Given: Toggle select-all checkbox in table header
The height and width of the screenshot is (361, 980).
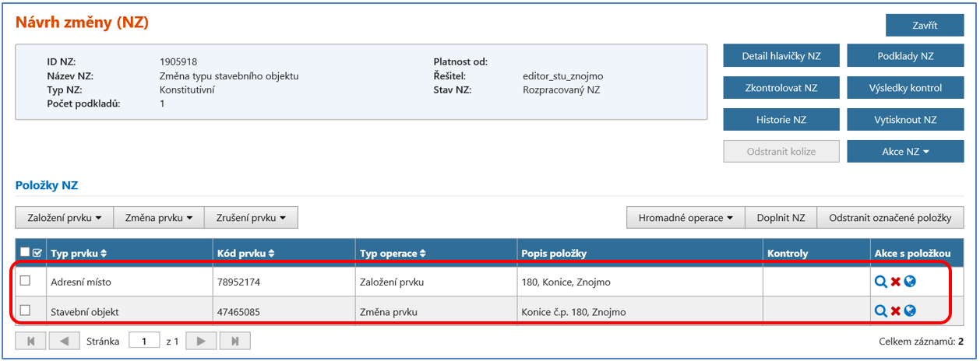Looking at the screenshot, I should click(25, 252).
